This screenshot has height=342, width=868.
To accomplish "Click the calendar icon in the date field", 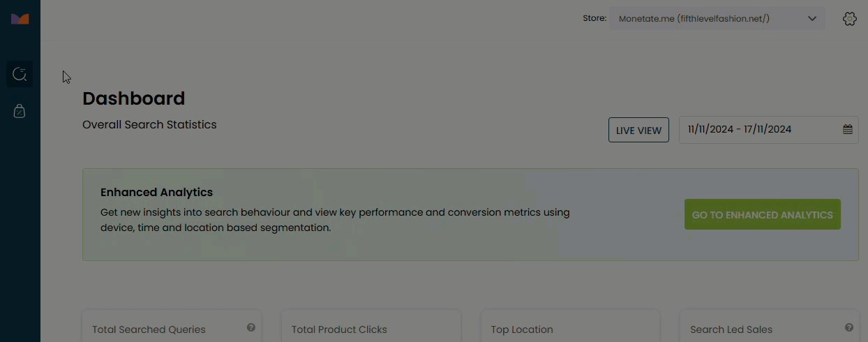I will coord(848,129).
